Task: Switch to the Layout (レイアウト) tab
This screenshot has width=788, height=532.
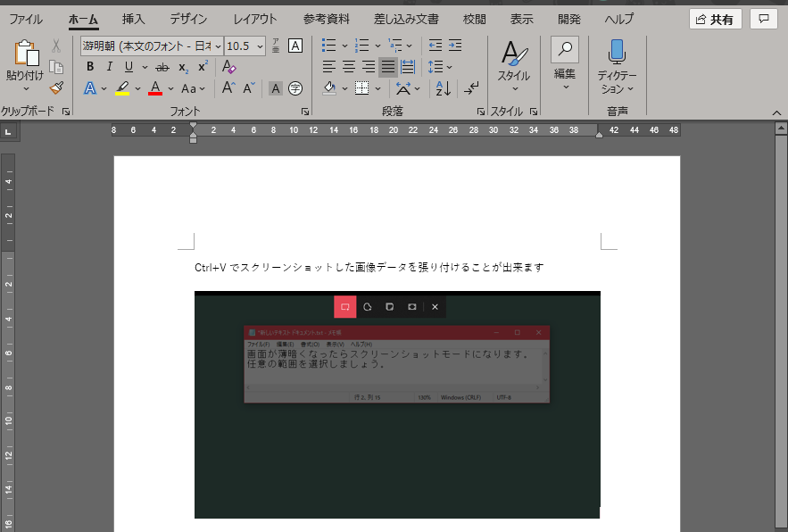Action: pos(255,19)
